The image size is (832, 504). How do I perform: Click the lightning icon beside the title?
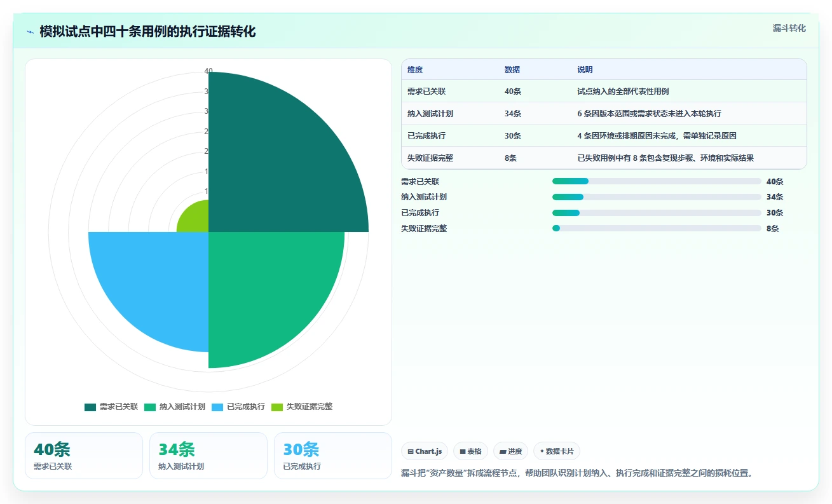[31, 32]
